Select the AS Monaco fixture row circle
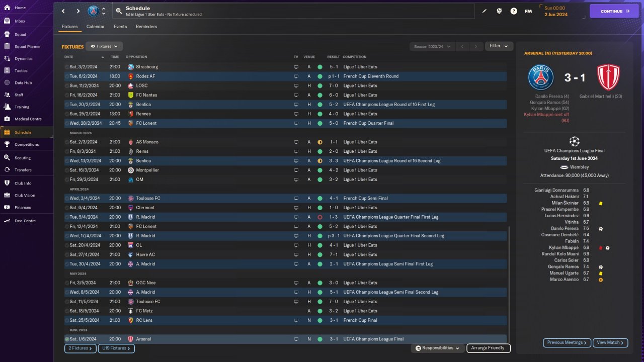644x362 pixels. click(67, 142)
